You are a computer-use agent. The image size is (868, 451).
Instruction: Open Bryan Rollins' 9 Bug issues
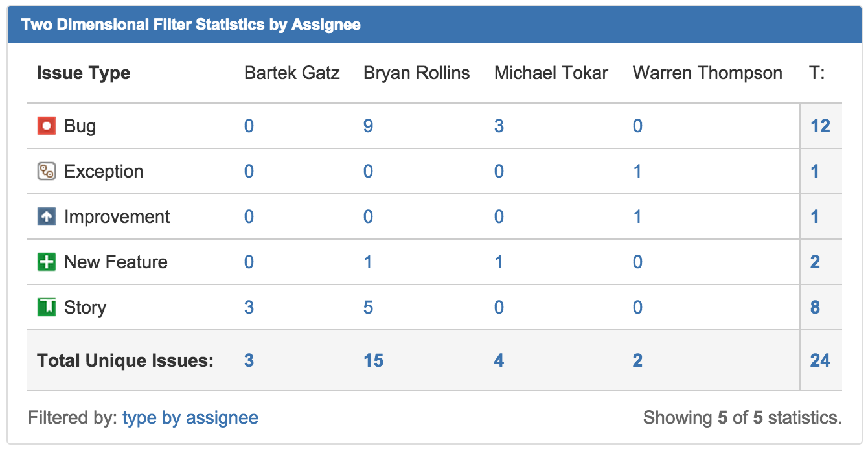368,126
